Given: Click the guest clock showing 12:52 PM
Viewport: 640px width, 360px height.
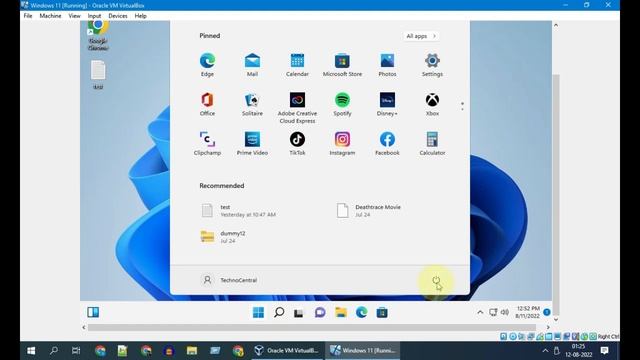Looking at the screenshot, I should (x=528, y=312).
